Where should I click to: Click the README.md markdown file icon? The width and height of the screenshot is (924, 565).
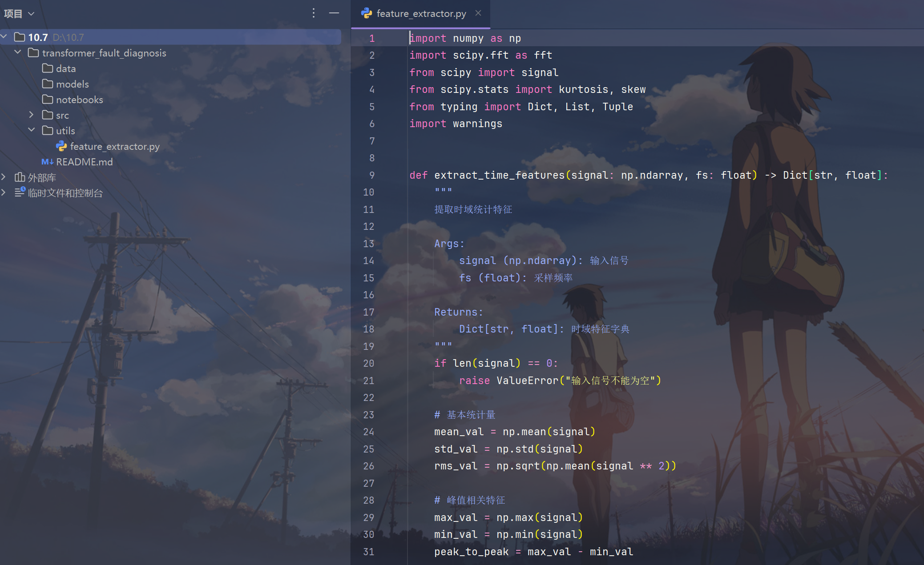click(x=47, y=162)
